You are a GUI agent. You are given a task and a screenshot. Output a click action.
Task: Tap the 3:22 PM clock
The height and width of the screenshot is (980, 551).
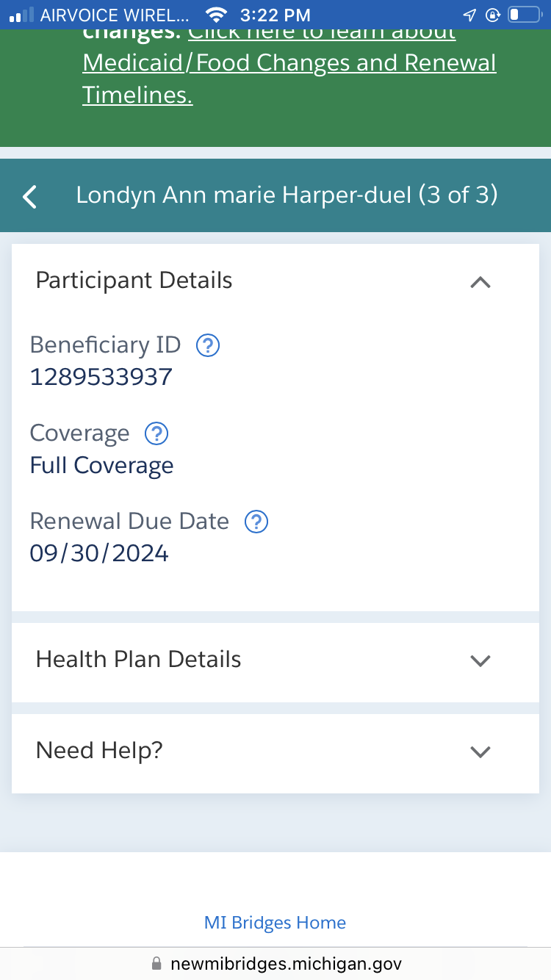[275, 15]
